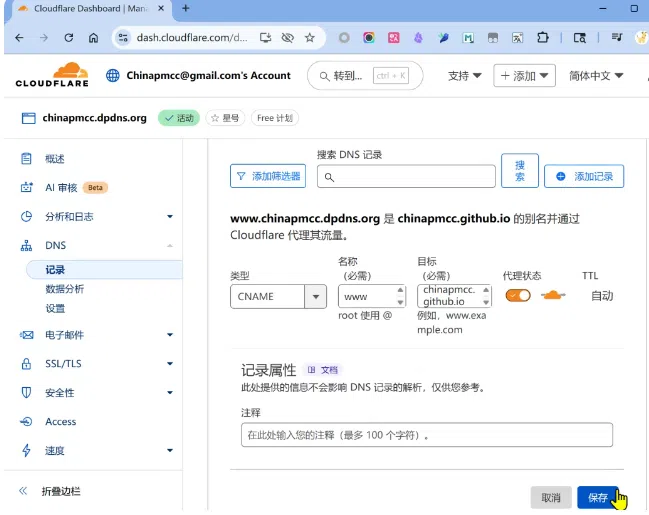Click the Cloudflare logo
The width and height of the screenshot is (649, 515).
click(x=52, y=75)
